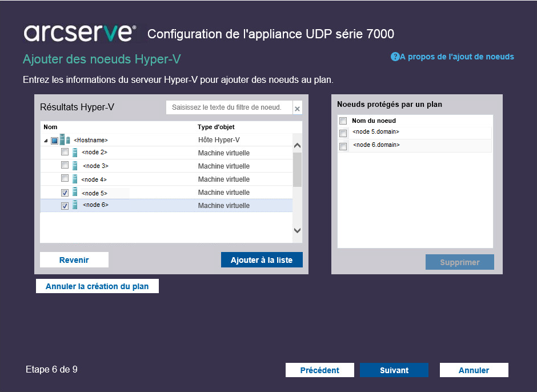
Task: Check the node 3 checkbox
Action: [x=65, y=165]
